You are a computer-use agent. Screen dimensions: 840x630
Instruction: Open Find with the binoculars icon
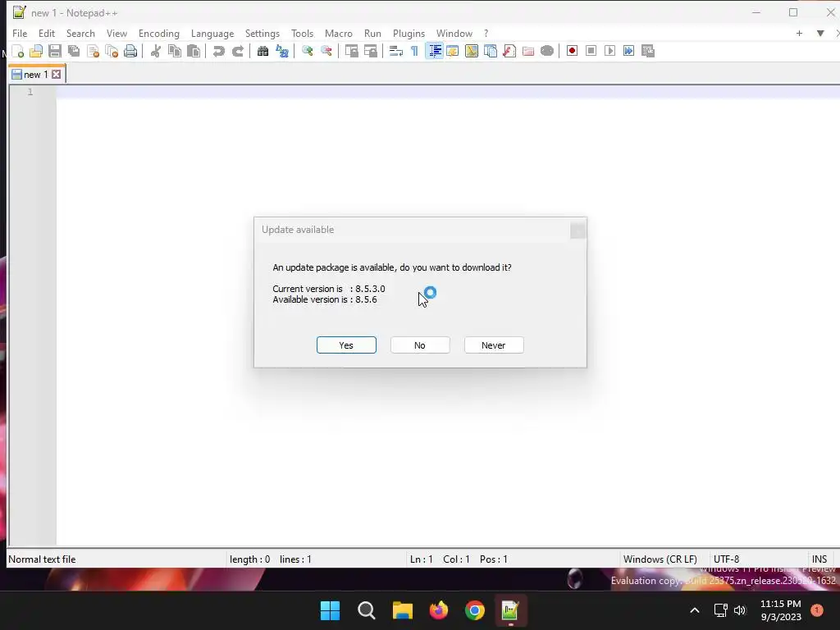(x=262, y=51)
